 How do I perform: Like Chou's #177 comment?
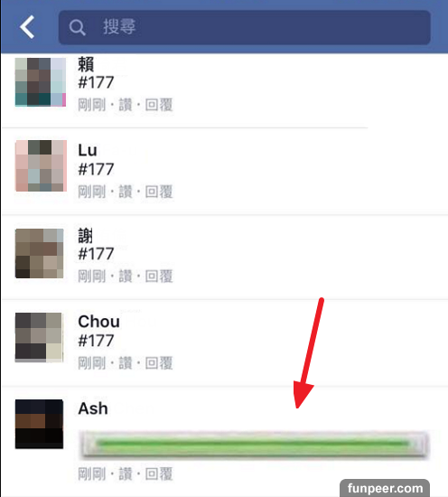126,363
